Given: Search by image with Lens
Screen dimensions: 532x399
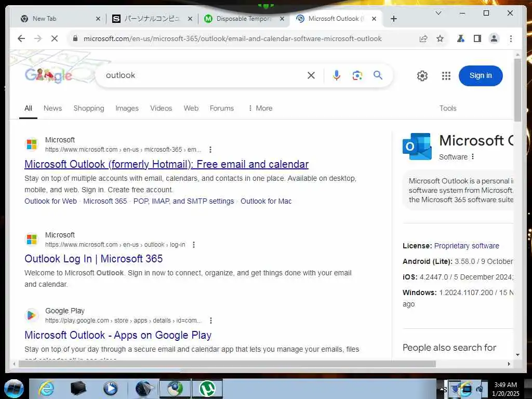Looking at the screenshot, I should (357, 75).
